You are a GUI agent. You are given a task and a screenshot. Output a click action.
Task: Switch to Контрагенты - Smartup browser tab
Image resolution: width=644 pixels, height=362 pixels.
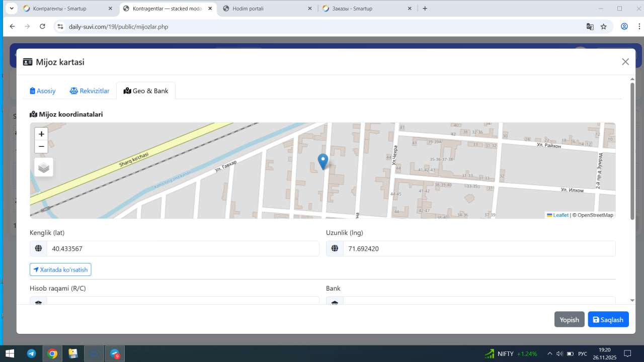pos(68,9)
